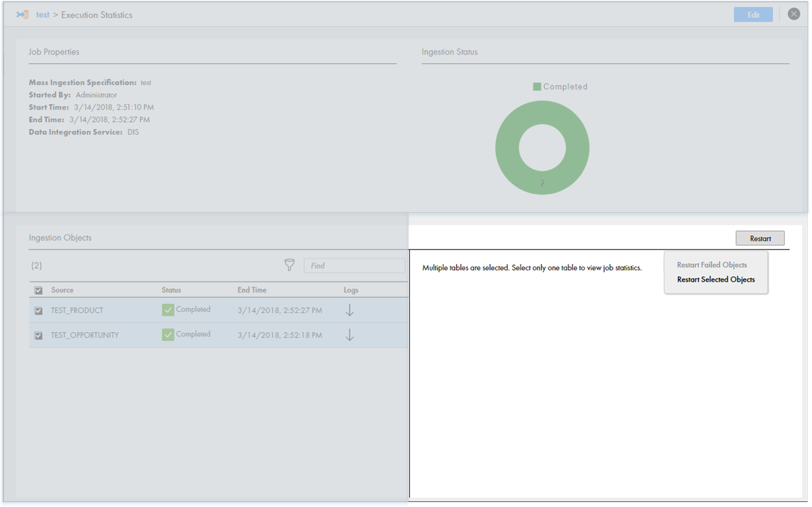812x507 pixels.
Task: Click the mass ingestion icon beside test
Action: pyautogui.click(x=22, y=14)
